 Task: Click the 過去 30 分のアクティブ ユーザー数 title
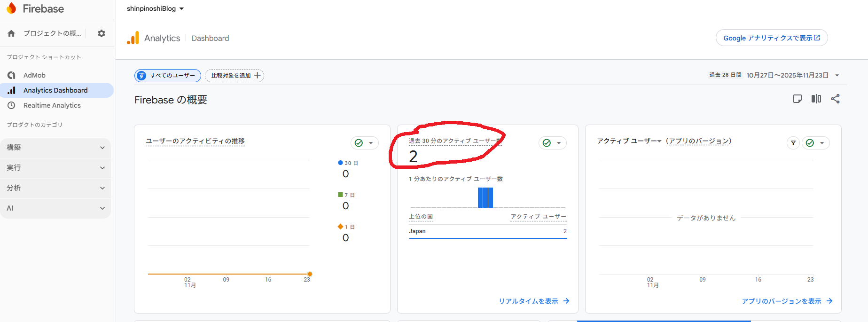(x=455, y=141)
